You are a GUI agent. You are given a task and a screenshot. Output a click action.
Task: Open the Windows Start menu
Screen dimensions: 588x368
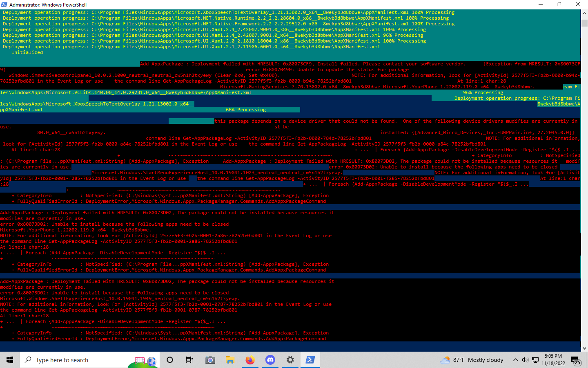tap(10, 360)
